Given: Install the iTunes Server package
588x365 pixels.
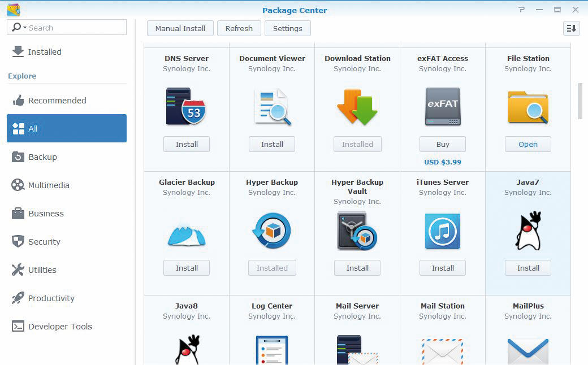Looking at the screenshot, I should coord(443,268).
